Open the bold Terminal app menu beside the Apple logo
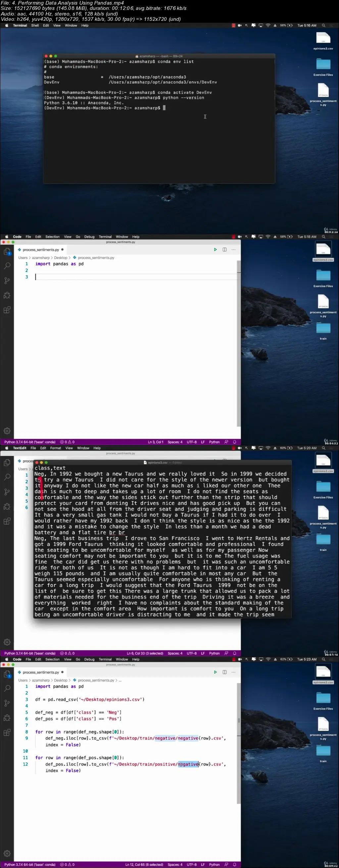This screenshot has width=339, height=868. [20, 25]
